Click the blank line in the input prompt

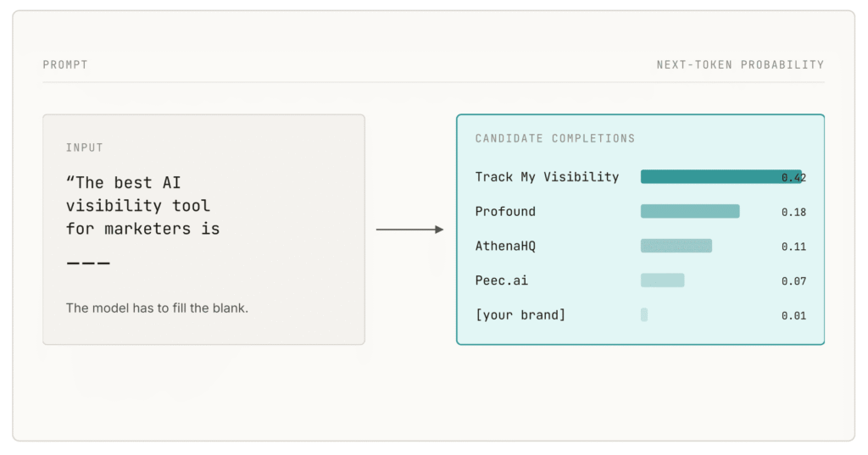[88, 263]
